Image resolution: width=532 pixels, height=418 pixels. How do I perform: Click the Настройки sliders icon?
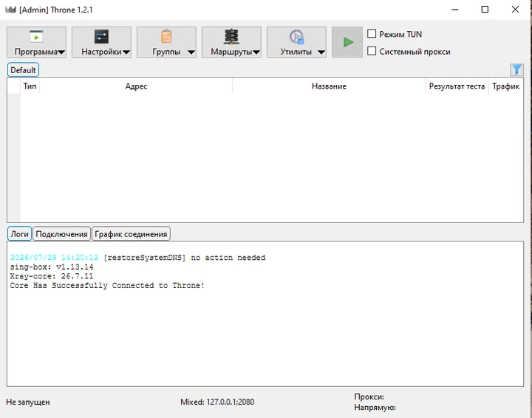pos(101,36)
